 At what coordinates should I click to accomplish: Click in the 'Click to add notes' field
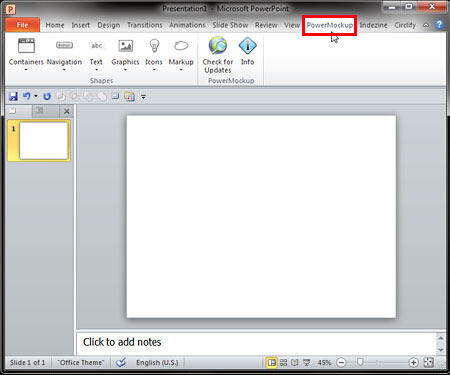[257, 342]
